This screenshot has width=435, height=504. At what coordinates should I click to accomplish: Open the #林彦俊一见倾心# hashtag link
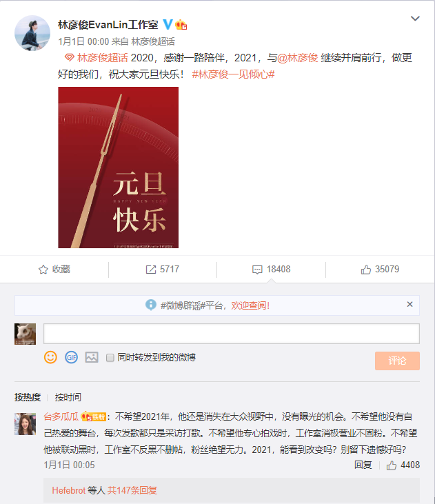click(233, 74)
